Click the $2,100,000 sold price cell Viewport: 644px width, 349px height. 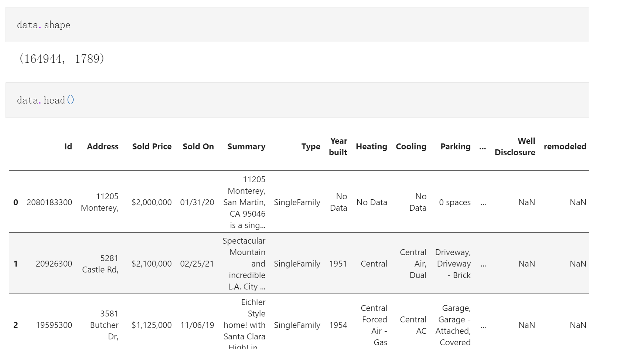coord(151,264)
